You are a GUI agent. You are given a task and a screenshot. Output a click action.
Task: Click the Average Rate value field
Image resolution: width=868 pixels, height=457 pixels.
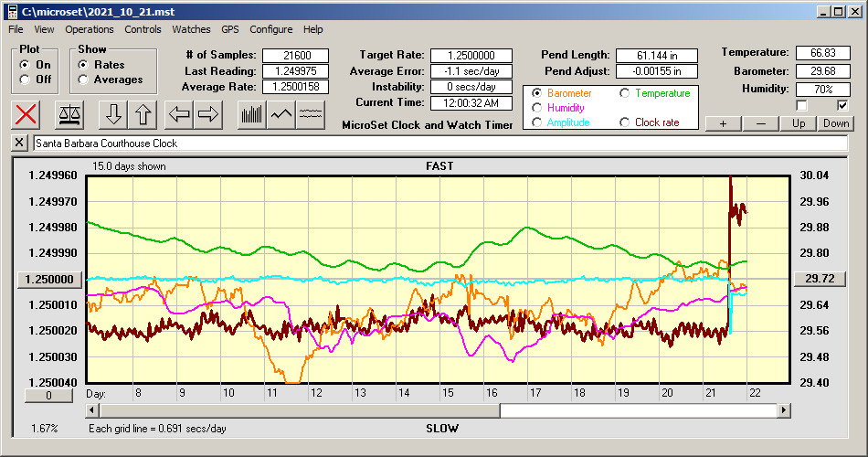point(296,87)
